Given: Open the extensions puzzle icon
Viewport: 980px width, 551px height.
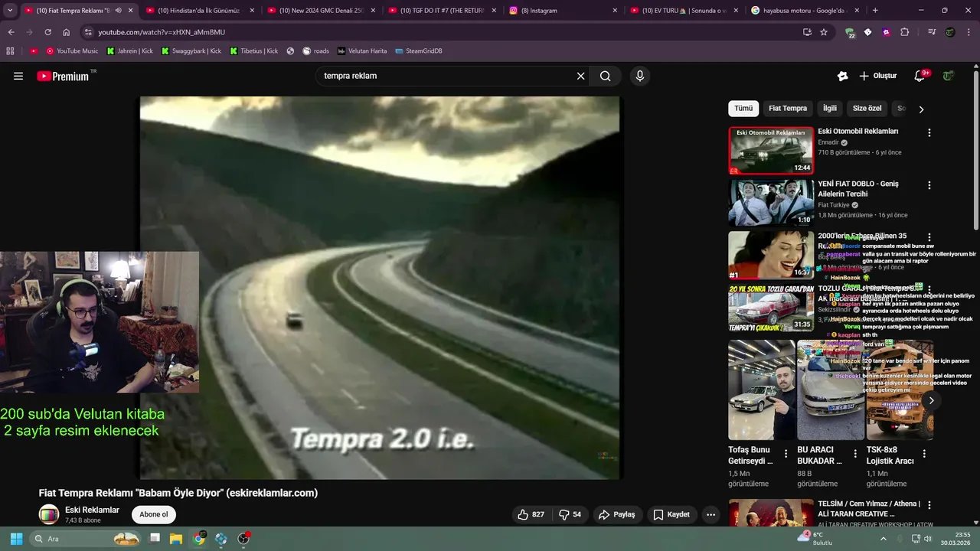Looking at the screenshot, I should (x=905, y=32).
